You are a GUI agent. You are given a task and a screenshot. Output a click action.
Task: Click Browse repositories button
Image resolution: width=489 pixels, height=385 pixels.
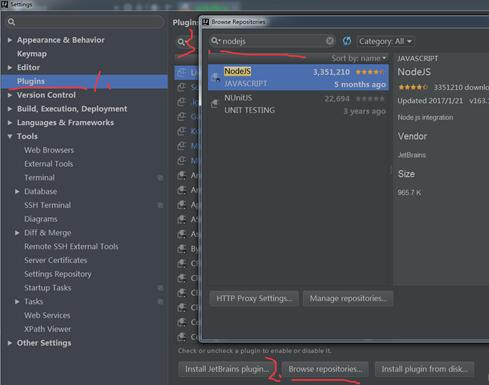[x=325, y=369]
